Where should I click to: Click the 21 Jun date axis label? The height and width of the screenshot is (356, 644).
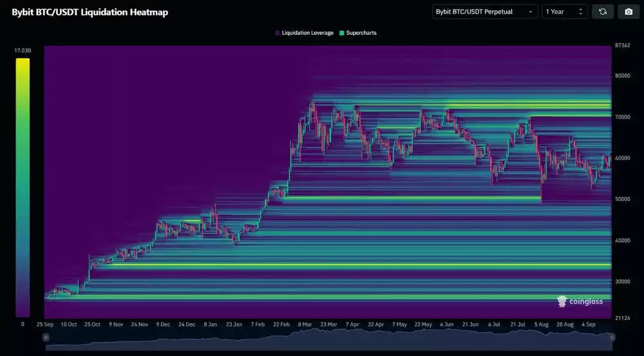470,324
